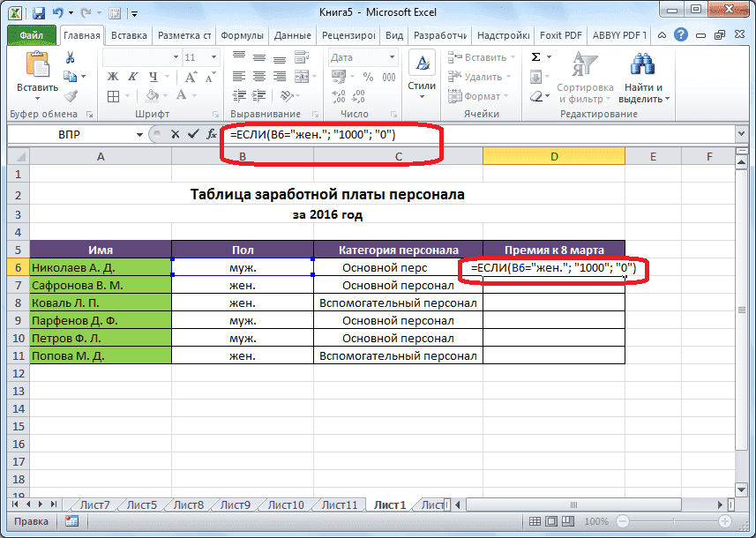Click the Insert Function fx icon
This screenshot has height=538, width=756.
(x=212, y=135)
